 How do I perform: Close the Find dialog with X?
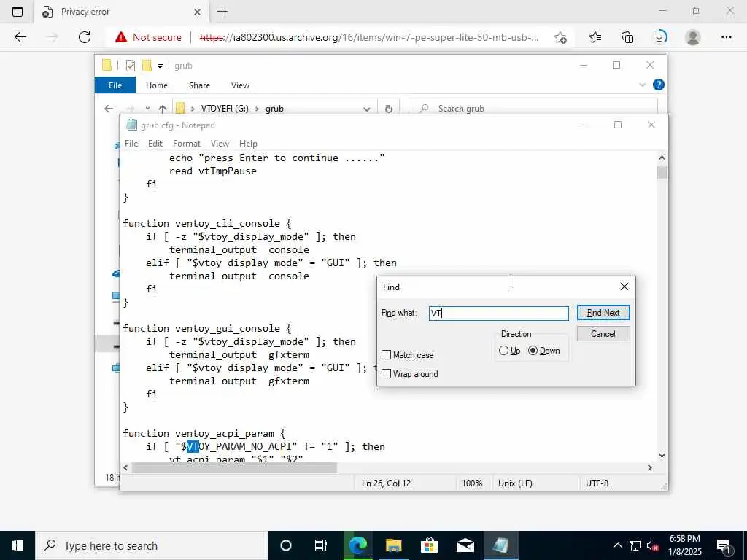pyautogui.click(x=624, y=287)
